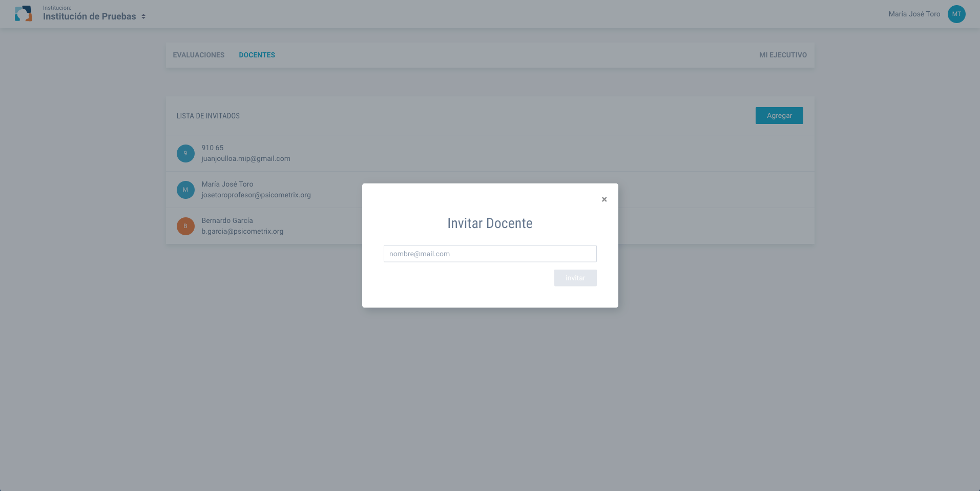Click the María José Toro username
This screenshot has height=491, width=980.
(914, 14)
